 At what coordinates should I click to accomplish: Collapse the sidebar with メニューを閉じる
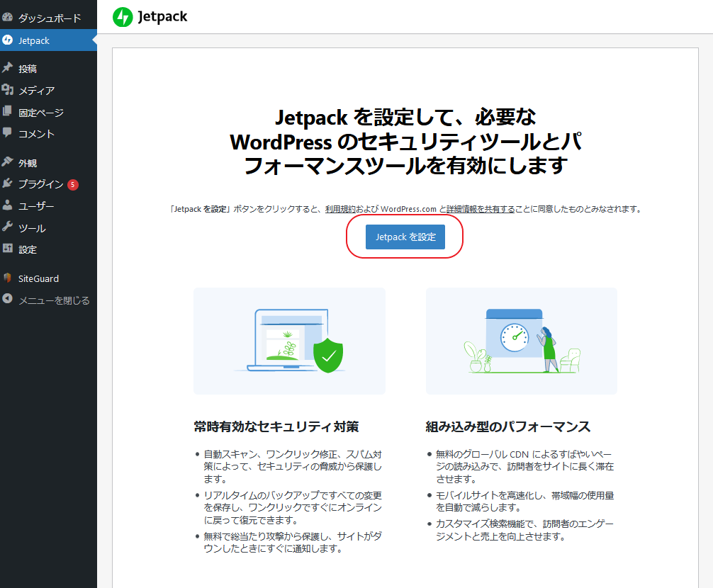54,300
